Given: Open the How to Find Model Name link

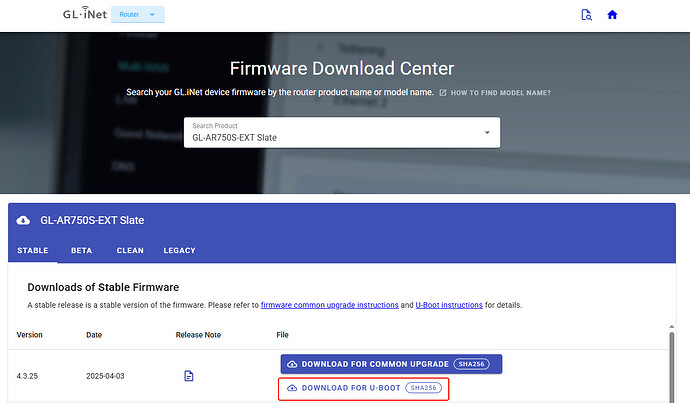Looking at the screenshot, I should pos(501,93).
